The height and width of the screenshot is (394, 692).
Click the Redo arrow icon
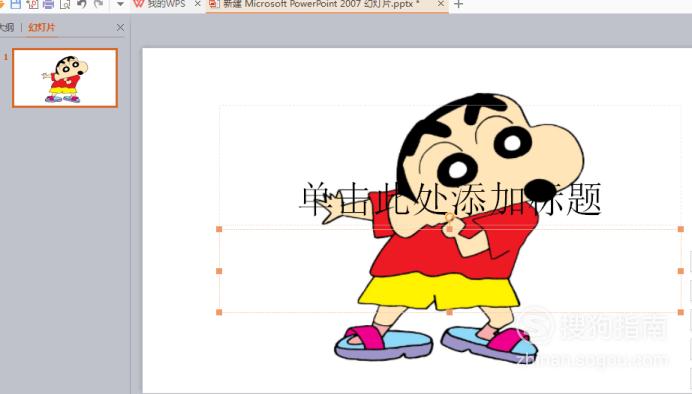tap(98, 4)
